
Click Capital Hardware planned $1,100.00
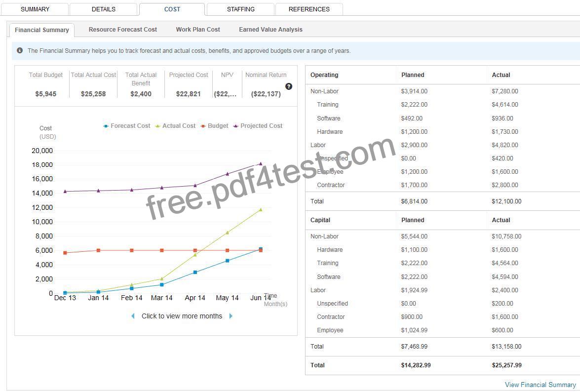(x=414, y=250)
